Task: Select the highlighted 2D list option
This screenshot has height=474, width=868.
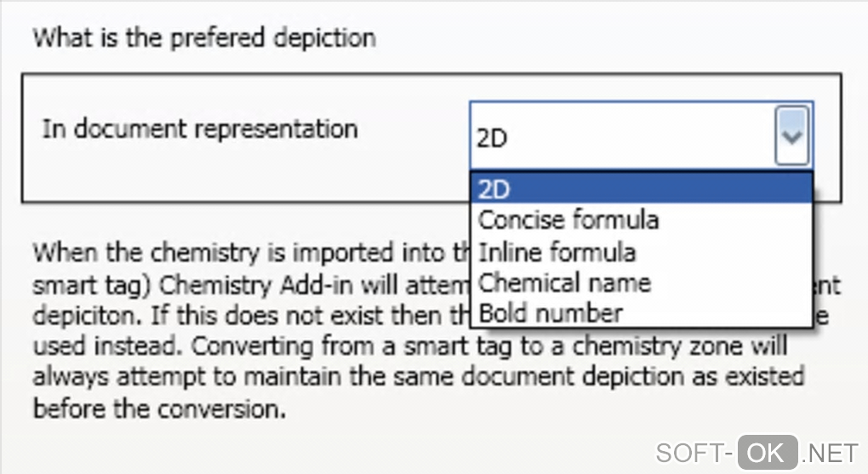Action: [x=641, y=188]
